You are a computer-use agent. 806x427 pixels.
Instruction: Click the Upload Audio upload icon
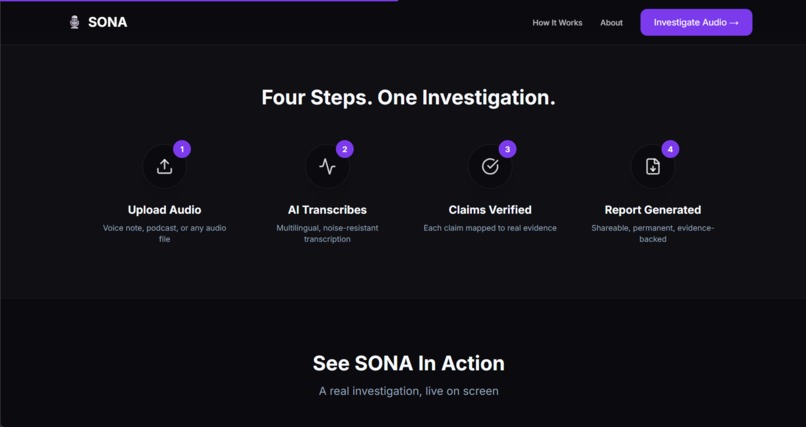164,166
